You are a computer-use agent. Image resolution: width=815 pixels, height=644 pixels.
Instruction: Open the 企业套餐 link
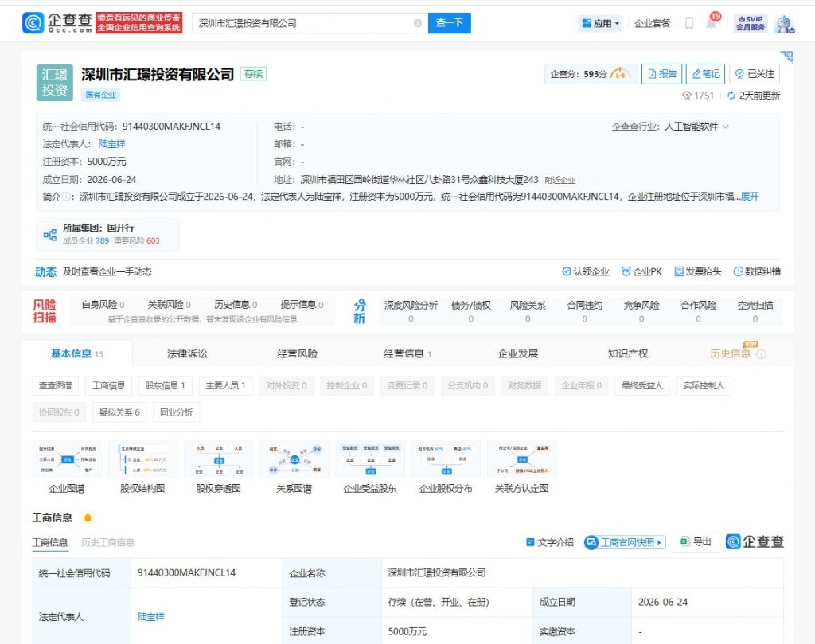point(653,23)
